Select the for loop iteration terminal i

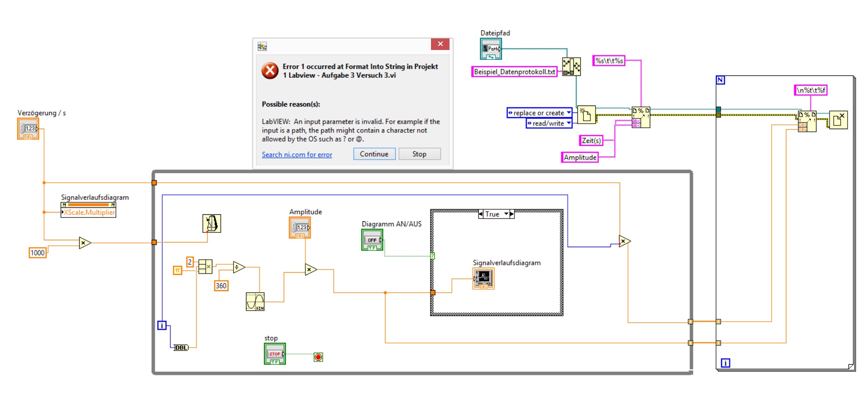coord(726,363)
